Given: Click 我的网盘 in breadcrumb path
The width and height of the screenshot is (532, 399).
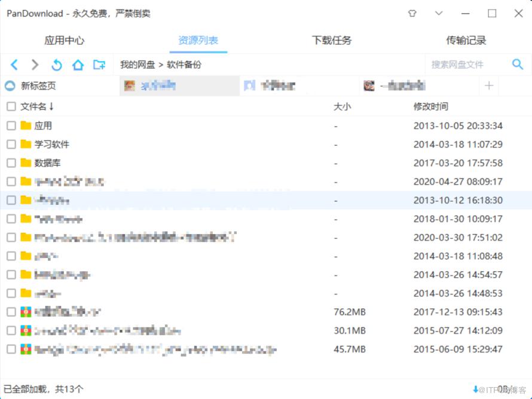Looking at the screenshot, I should (x=137, y=65).
